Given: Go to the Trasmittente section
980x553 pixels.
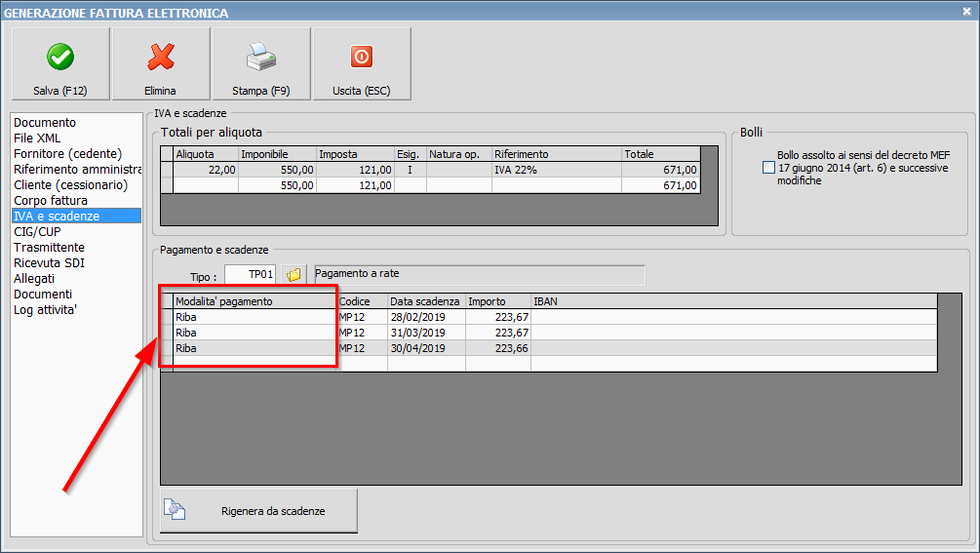Looking at the screenshot, I should tap(50, 248).
